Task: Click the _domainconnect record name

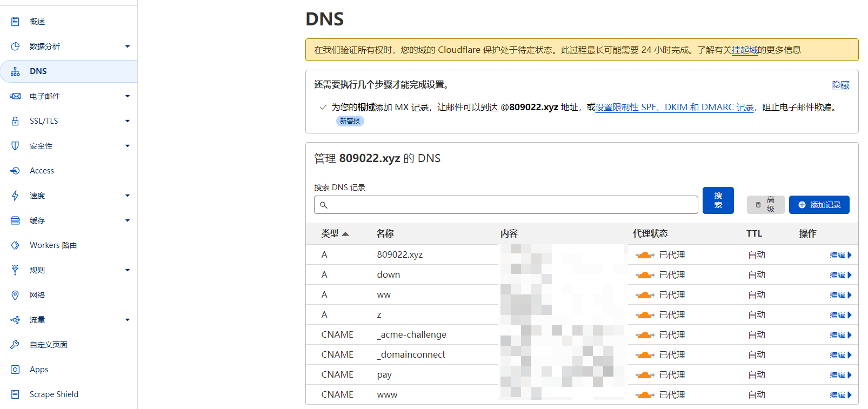Action: tap(411, 354)
